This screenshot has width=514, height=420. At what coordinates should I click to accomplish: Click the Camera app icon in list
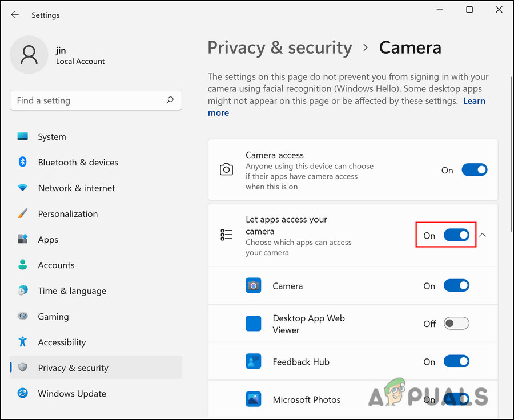pyautogui.click(x=253, y=286)
